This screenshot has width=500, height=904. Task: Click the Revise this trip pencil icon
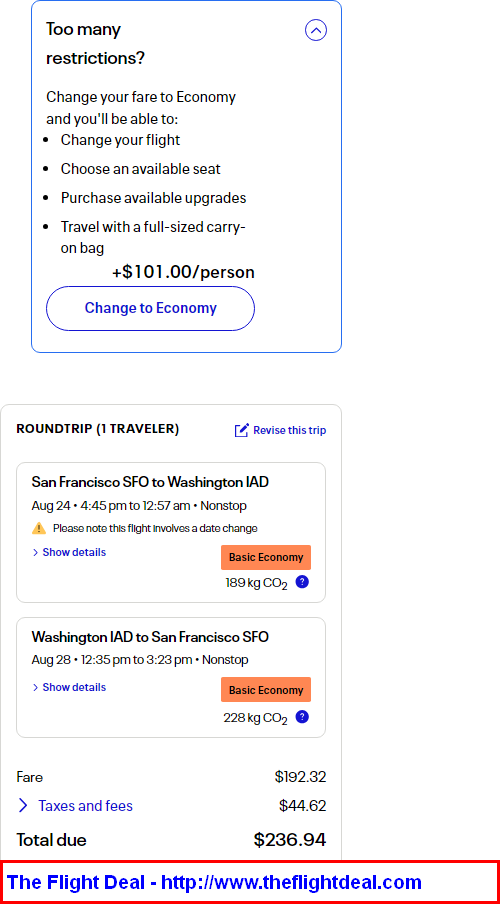242,430
